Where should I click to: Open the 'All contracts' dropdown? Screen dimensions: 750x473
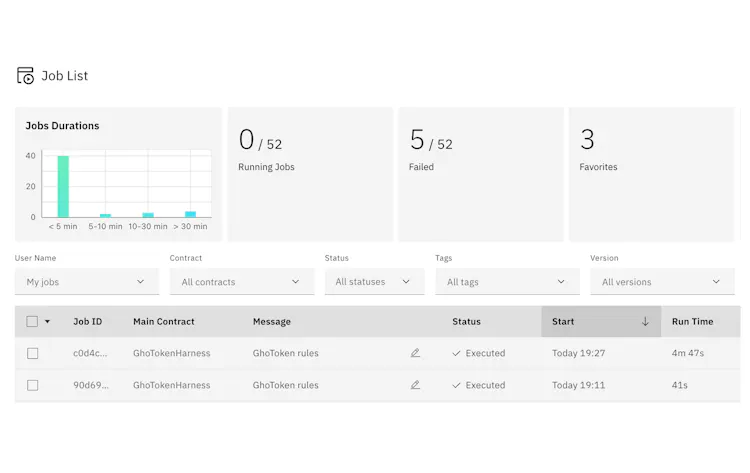click(x=242, y=282)
